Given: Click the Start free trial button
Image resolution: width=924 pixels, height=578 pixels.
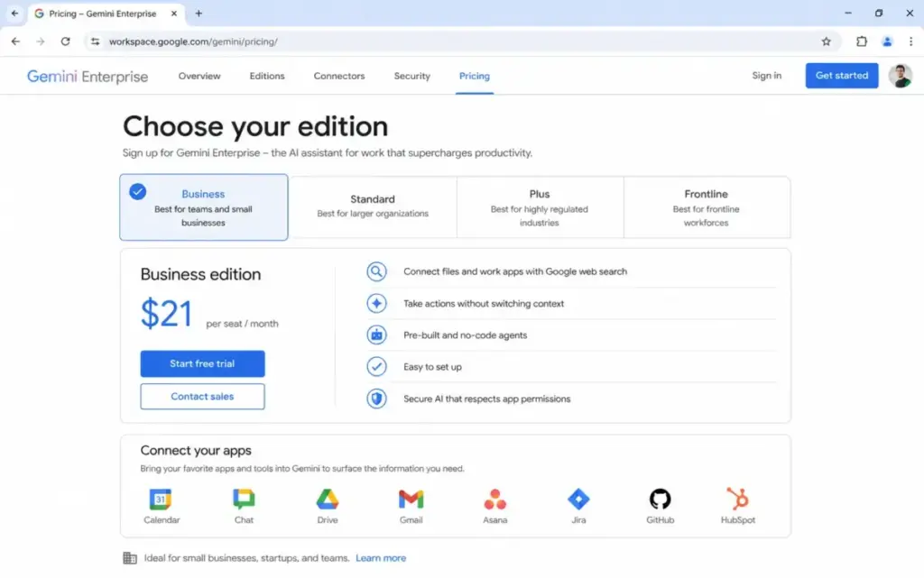Looking at the screenshot, I should 202,363.
